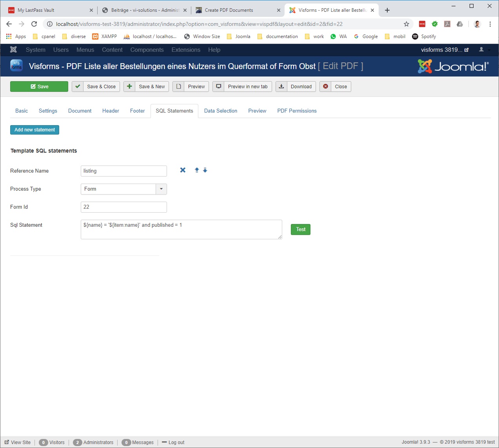Open the Components menu

(147, 50)
